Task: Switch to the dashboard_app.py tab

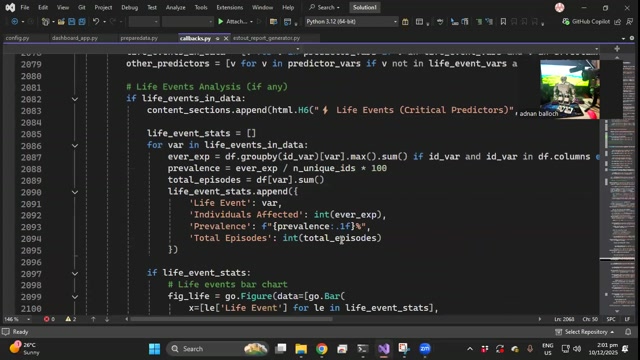Action: pos(75,38)
